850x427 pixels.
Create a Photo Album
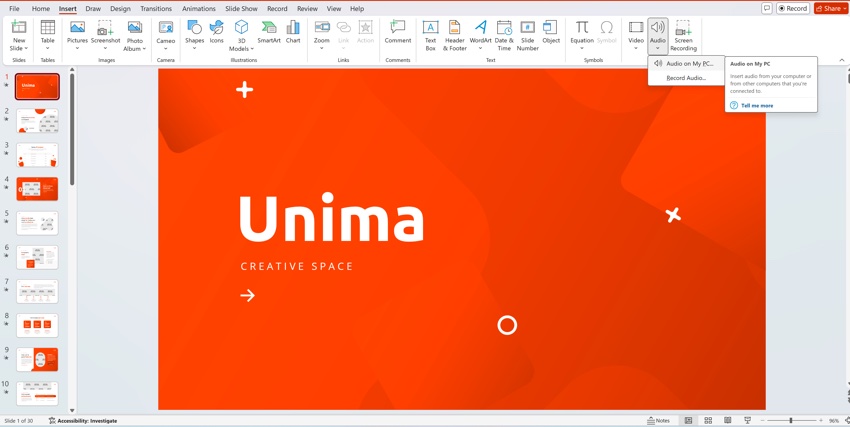pyautogui.click(x=134, y=36)
